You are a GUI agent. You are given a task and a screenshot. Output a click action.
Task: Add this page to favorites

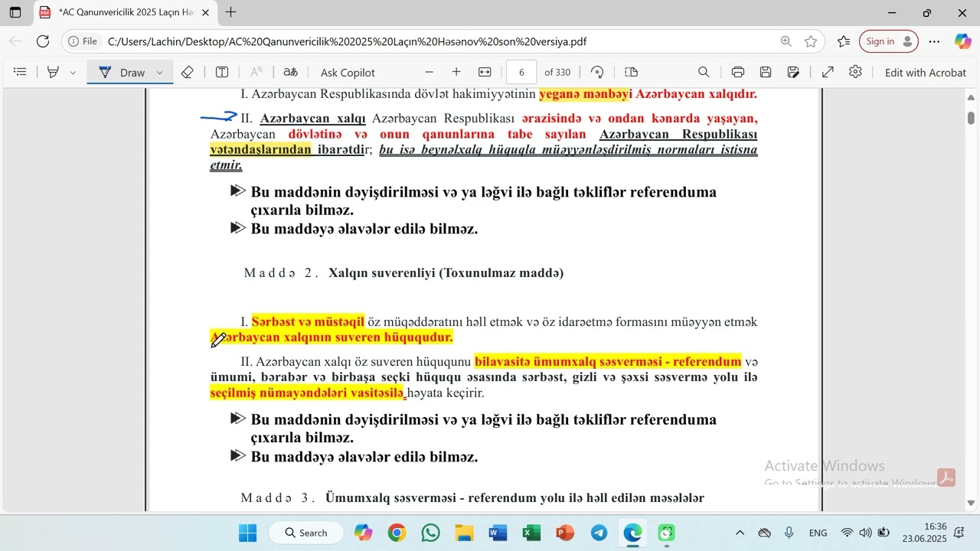point(811,41)
